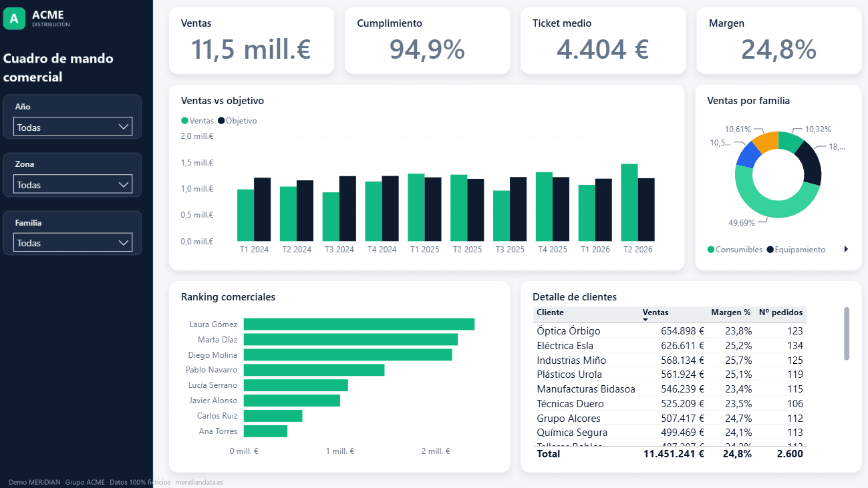Click the Ranking comerciales chart title
This screenshot has height=488, width=868.
[228, 297]
